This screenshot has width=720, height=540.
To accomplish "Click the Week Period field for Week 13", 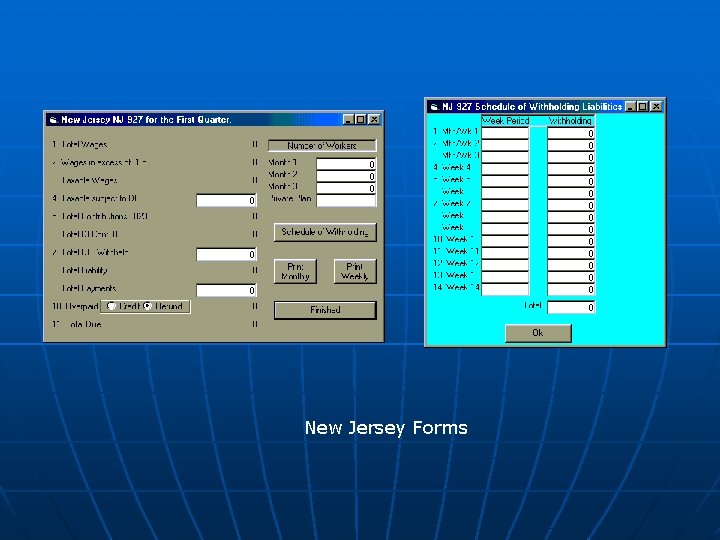I will (x=505, y=277).
